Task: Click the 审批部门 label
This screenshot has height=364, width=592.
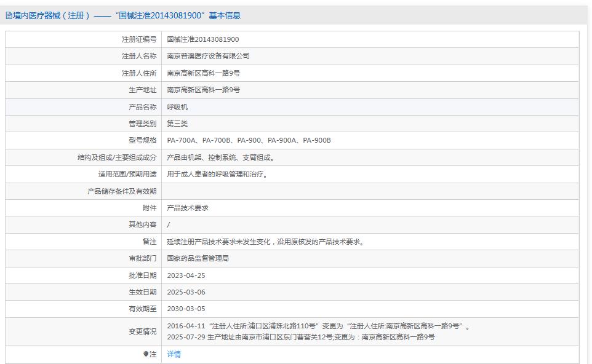Action: pos(142,258)
